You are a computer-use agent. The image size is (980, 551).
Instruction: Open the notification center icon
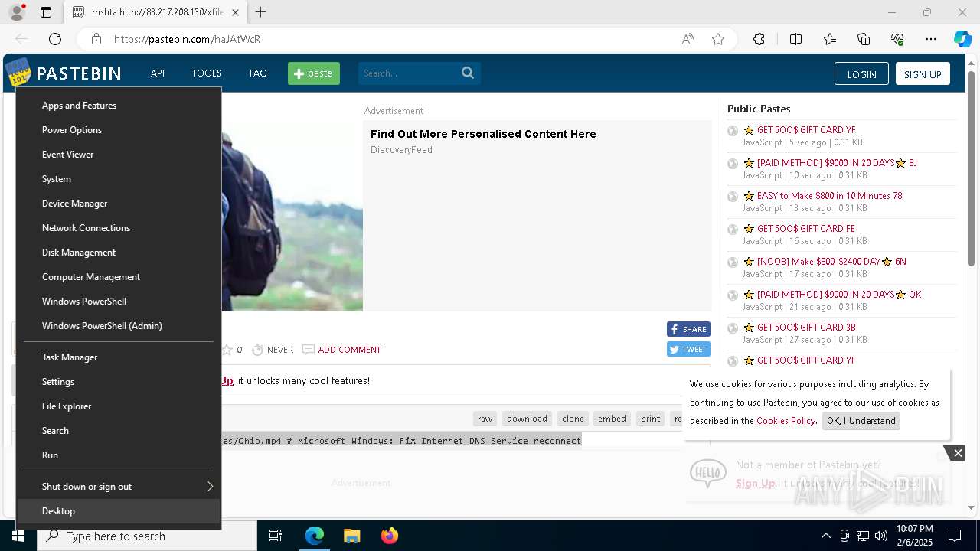pyautogui.click(x=955, y=536)
